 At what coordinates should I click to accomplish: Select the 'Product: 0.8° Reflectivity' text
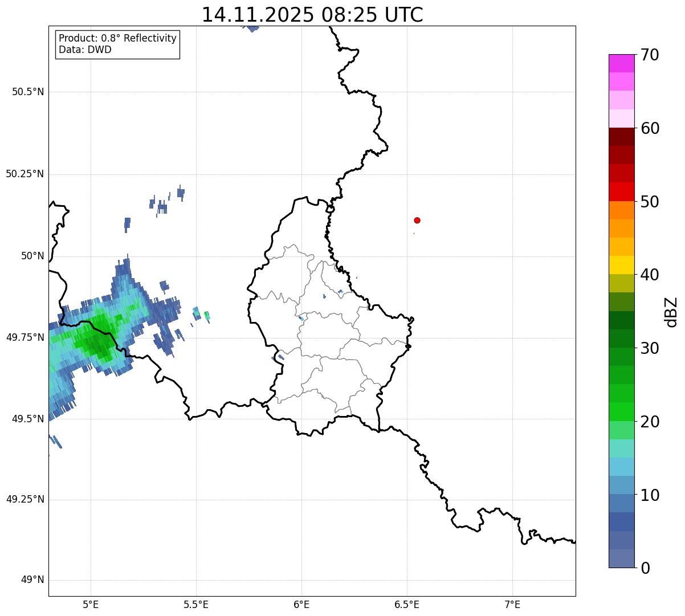pyautogui.click(x=118, y=38)
